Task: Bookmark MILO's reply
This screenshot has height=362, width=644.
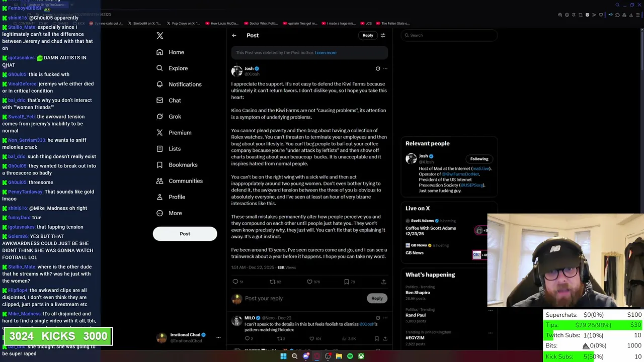Action: click(376, 339)
